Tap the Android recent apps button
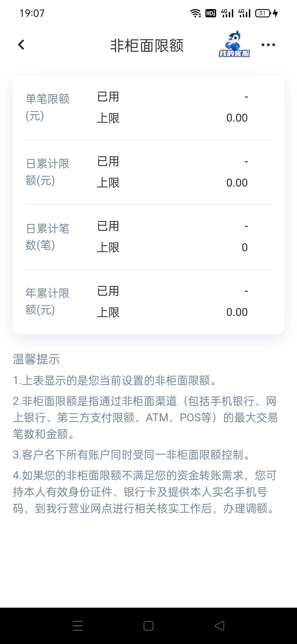This screenshot has height=644, width=297. click(78, 626)
